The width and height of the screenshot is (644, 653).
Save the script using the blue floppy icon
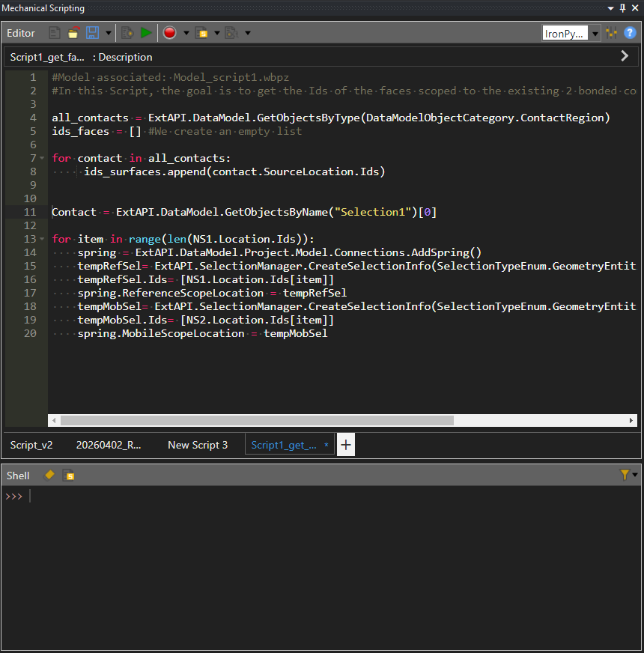click(x=92, y=33)
